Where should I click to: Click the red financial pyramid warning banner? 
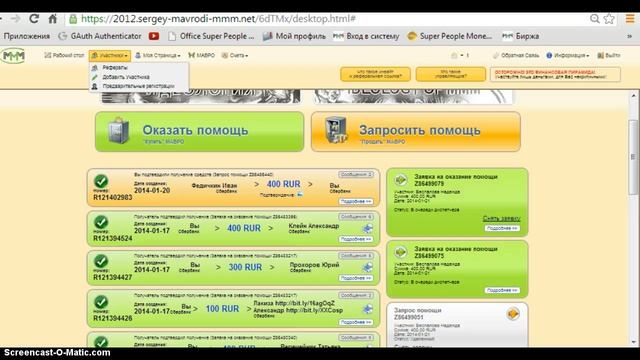click(555, 74)
